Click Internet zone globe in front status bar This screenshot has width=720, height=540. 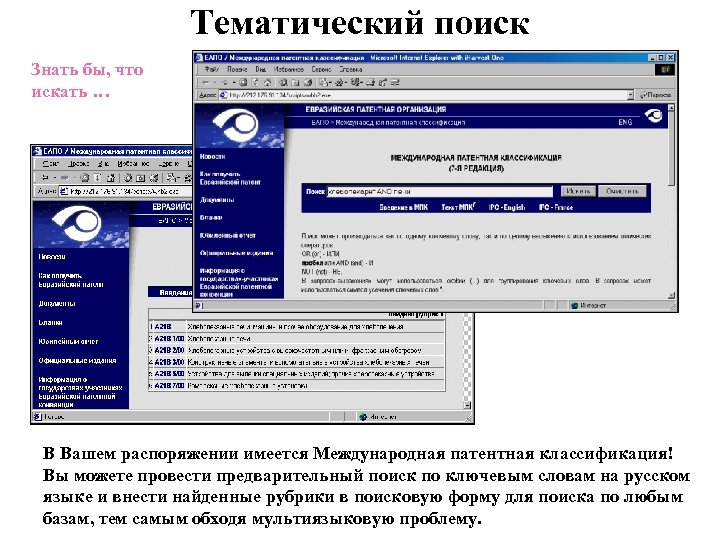coord(574,305)
